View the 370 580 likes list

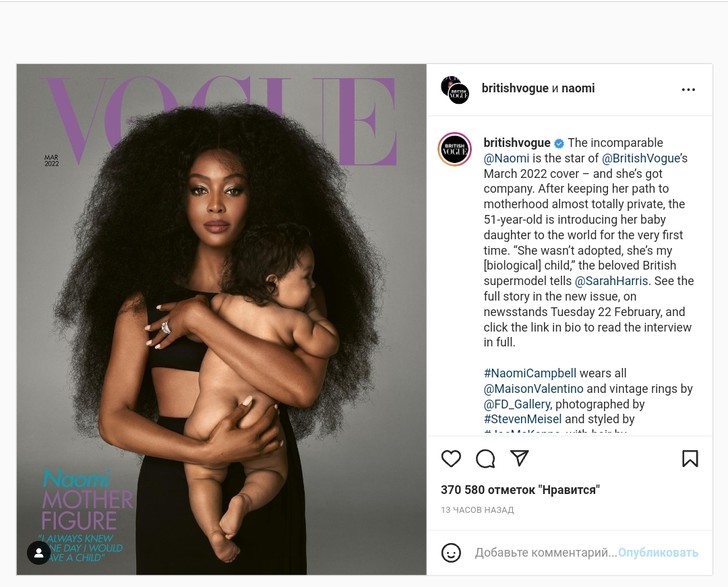pyautogui.click(x=520, y=489)
